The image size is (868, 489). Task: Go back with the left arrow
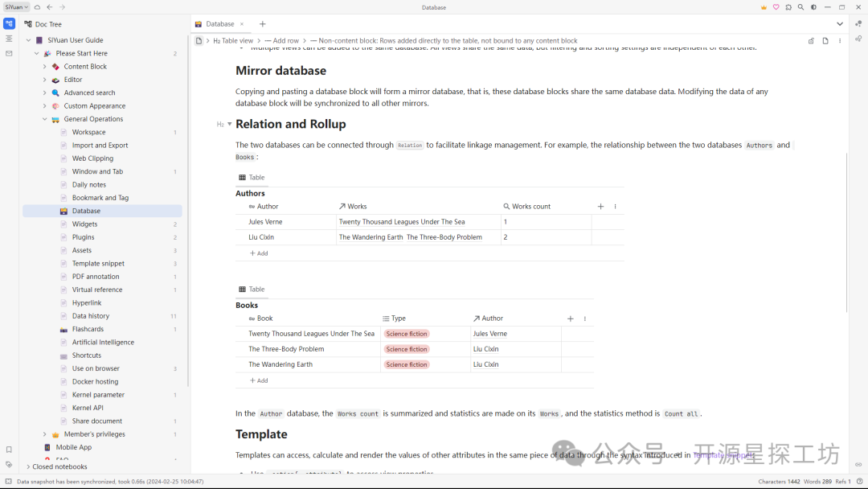pos(50,7)
